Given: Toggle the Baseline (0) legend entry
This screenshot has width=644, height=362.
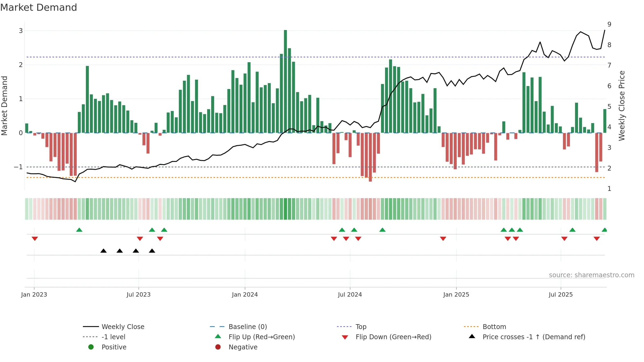Looking at the screenshot, I should (x=239, y=327).
